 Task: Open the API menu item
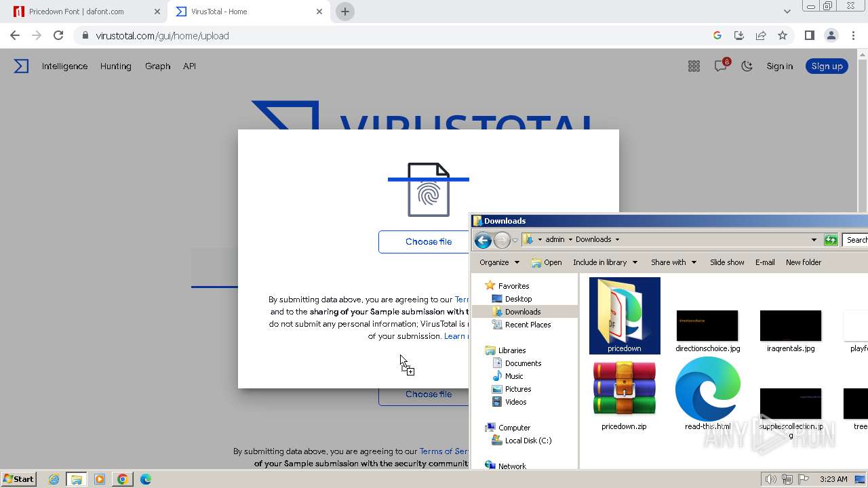[x=189, y=66]
